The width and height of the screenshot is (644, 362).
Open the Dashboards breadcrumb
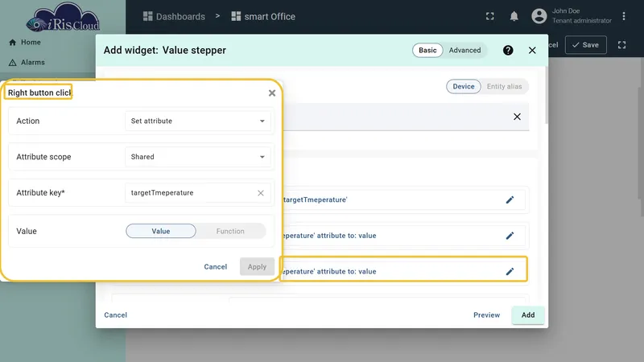(174, 16)
